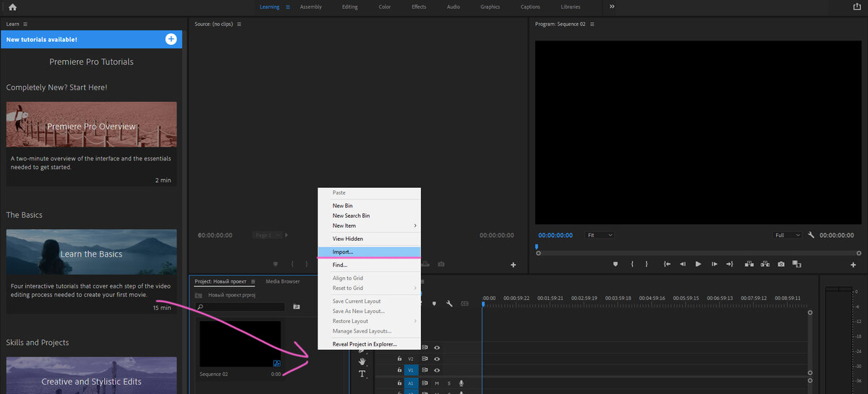868x394 pixels.
Task: Play the sequence in Program monitor
Action: (x=698, y=265)
